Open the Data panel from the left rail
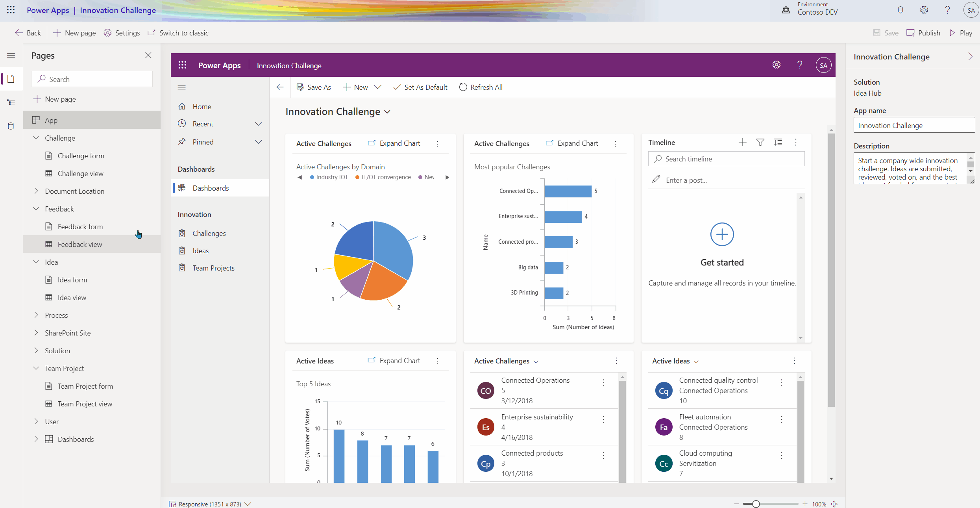Screen dimensions: 980x508 11,126
